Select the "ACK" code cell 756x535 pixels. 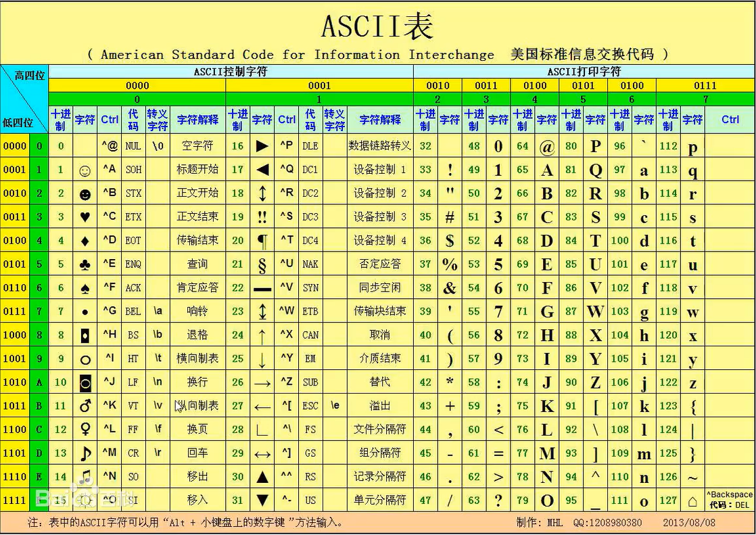click(134, 287)
